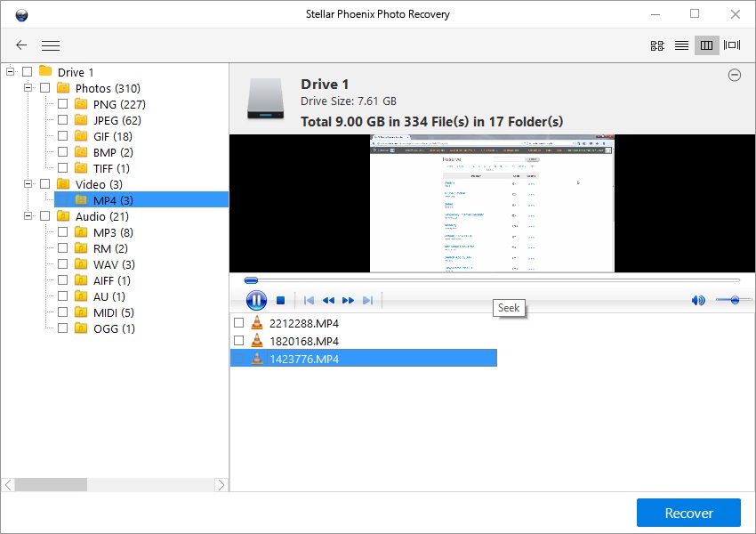The image size is (756, 534).
Task: Switch to thumbnail view
Action: coord(656,44)
